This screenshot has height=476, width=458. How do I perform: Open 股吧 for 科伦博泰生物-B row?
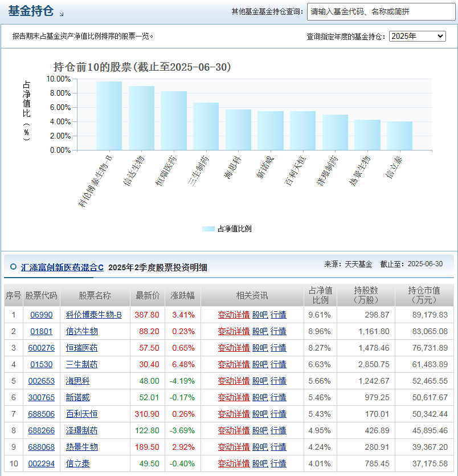[x=260, y=315]
